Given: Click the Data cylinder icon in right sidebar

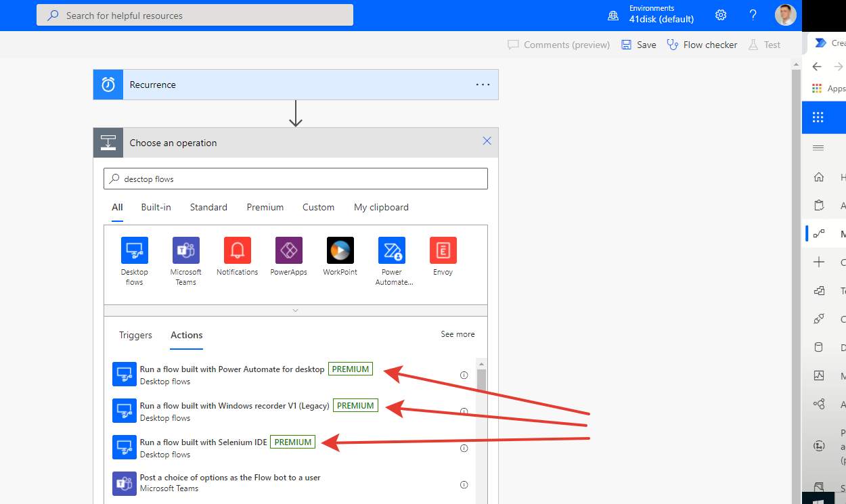Looking at the screenshot, I should click(819, 348).
